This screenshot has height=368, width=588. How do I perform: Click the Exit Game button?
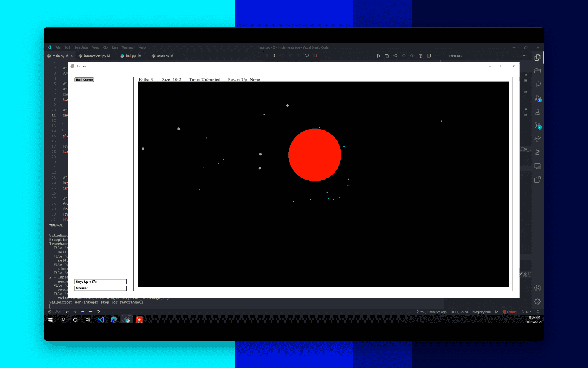pyautogui.click(x=84, y=80)
